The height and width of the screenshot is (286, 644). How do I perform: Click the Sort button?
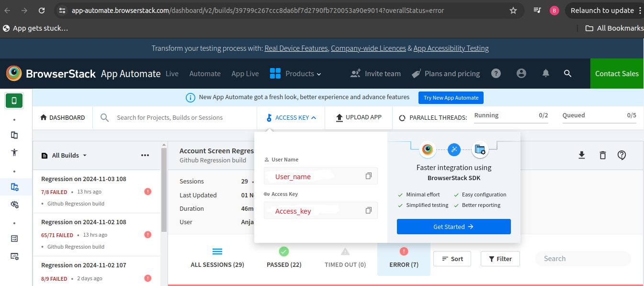point(452,259)
